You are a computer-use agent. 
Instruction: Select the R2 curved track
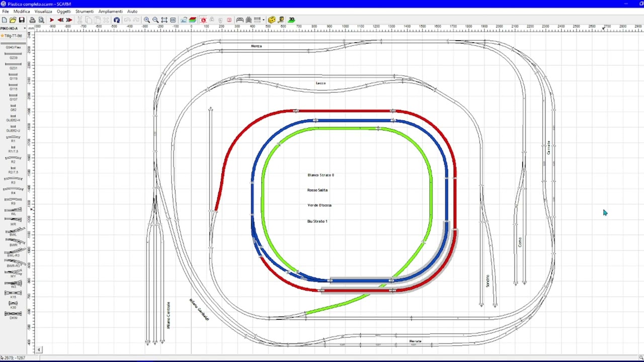(x=13, y=159)
